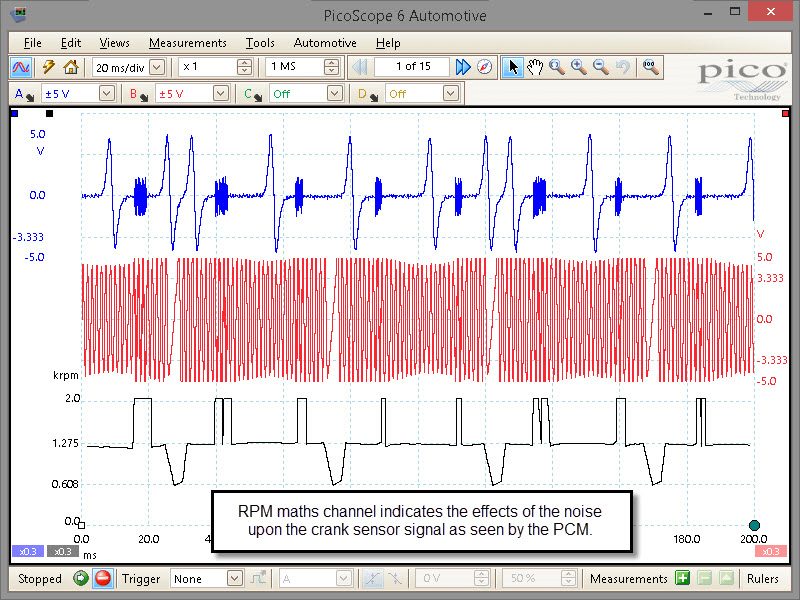Click the 50 % pre-trigger stepper

point(568,579)
